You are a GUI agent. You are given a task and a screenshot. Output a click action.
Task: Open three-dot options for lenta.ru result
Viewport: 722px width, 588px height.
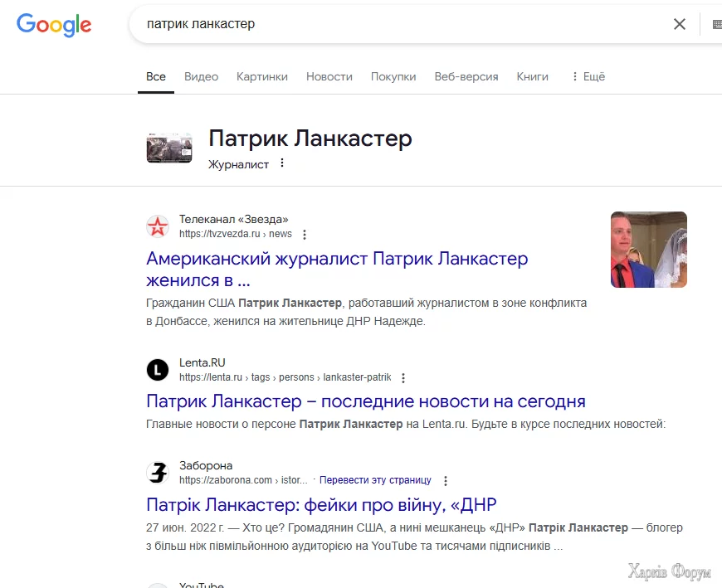(x=403, y=378)
